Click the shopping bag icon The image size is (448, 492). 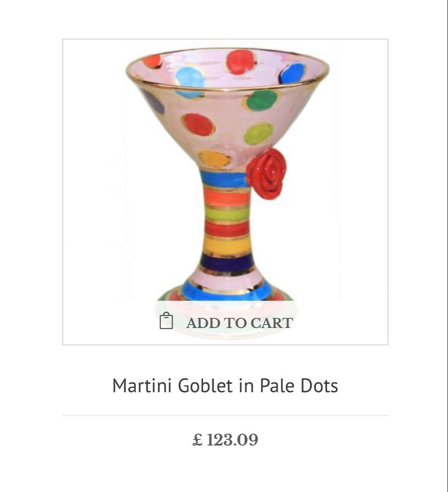(x=166, y=321)
